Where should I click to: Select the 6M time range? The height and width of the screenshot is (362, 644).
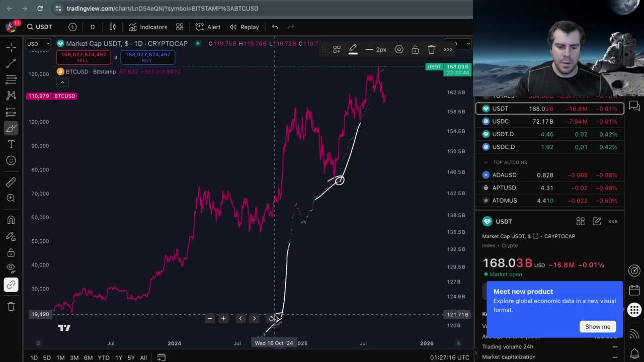88,357
